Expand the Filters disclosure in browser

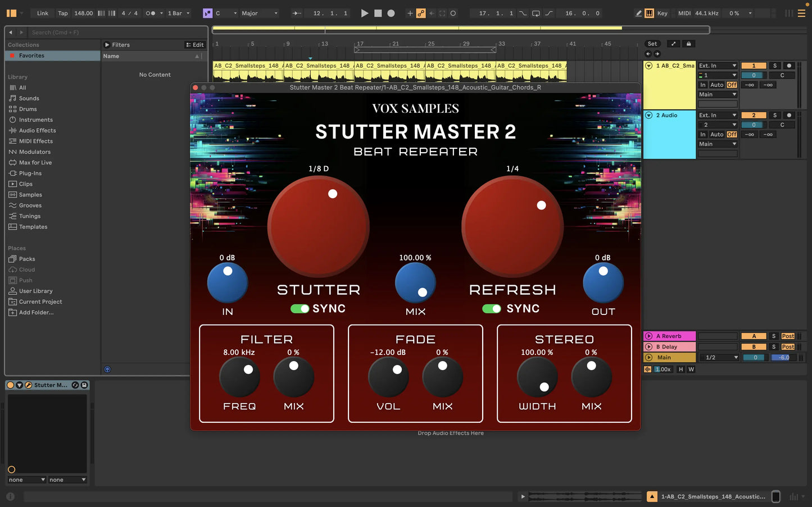107,45
